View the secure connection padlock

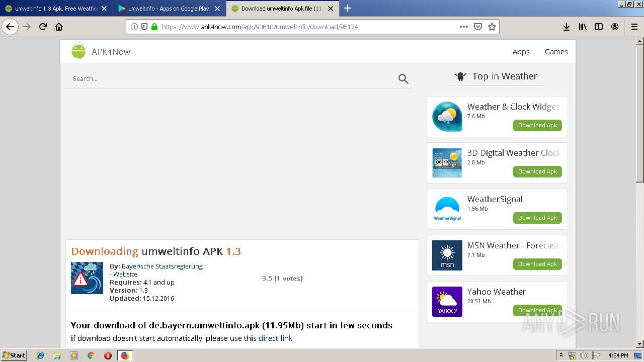154,27
